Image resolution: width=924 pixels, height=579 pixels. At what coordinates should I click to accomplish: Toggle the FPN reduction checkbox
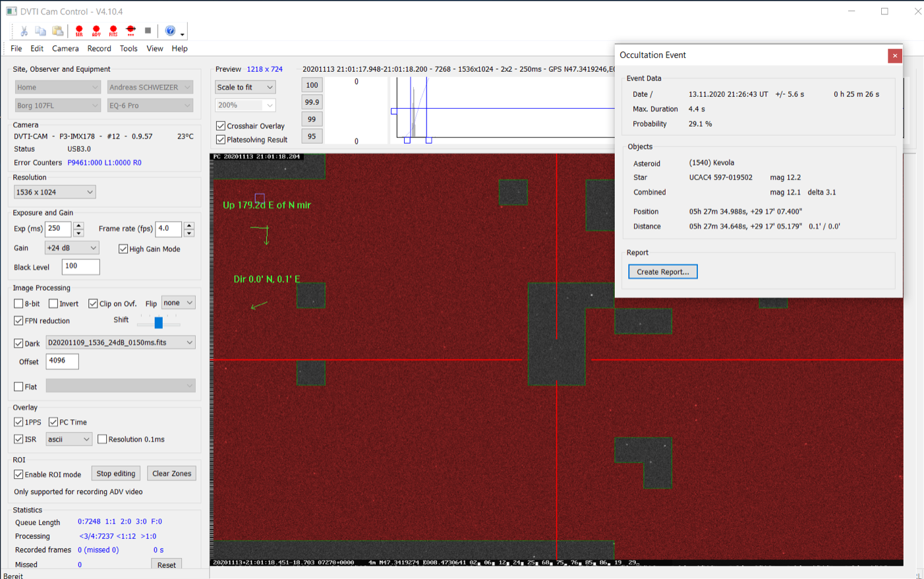pyautogui.click(x=18, y=320)
